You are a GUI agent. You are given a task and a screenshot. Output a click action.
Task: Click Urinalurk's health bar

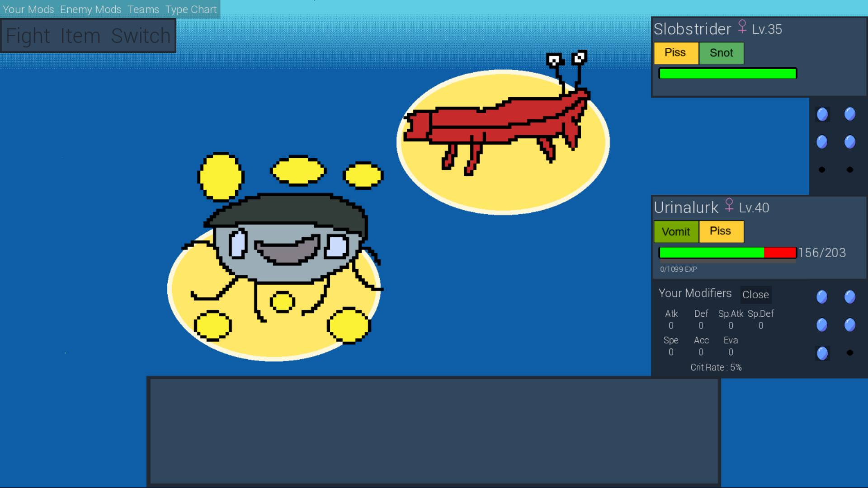(727, 253)
